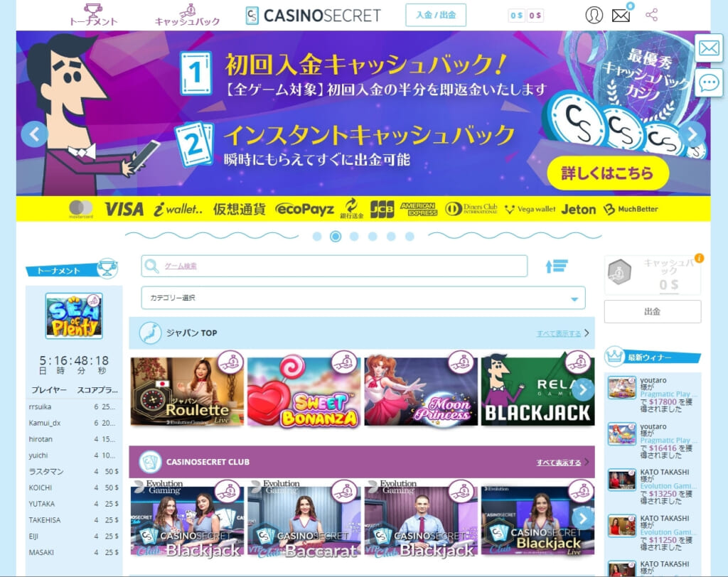Open the floating live chat icon
728x577 pixels.
709,83
